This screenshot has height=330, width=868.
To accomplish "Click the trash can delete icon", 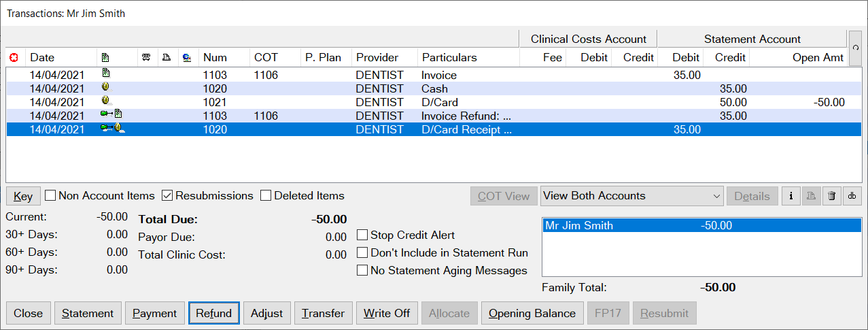I will [x=831, y=196].
